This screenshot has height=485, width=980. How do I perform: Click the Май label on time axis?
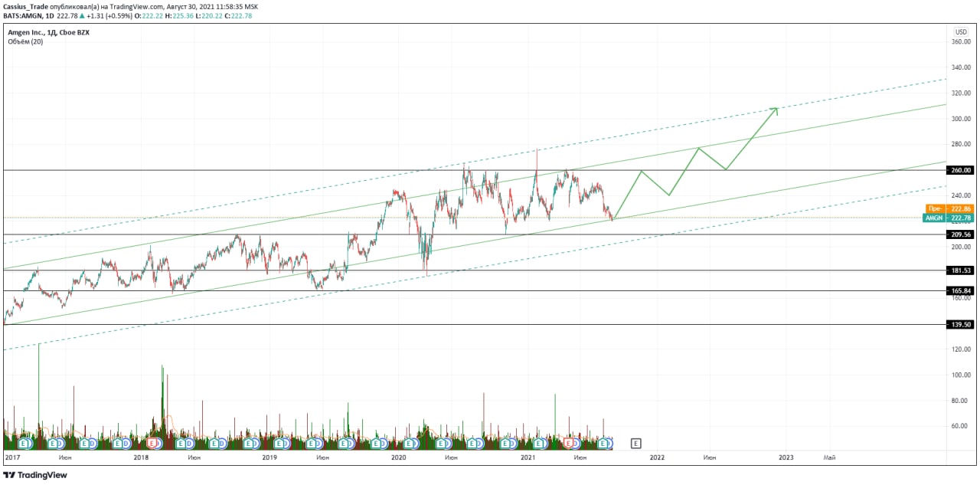point(829,457)
